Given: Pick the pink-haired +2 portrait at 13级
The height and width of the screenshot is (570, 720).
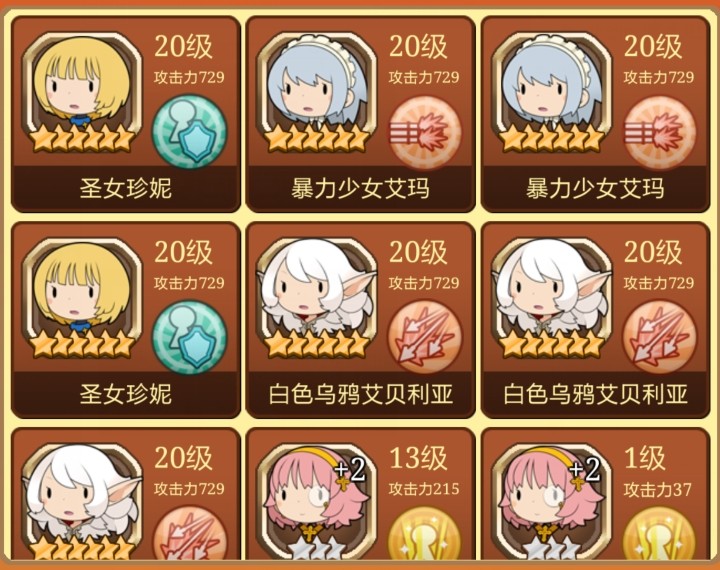Looking at the screenshot, I should click(317, 502).
